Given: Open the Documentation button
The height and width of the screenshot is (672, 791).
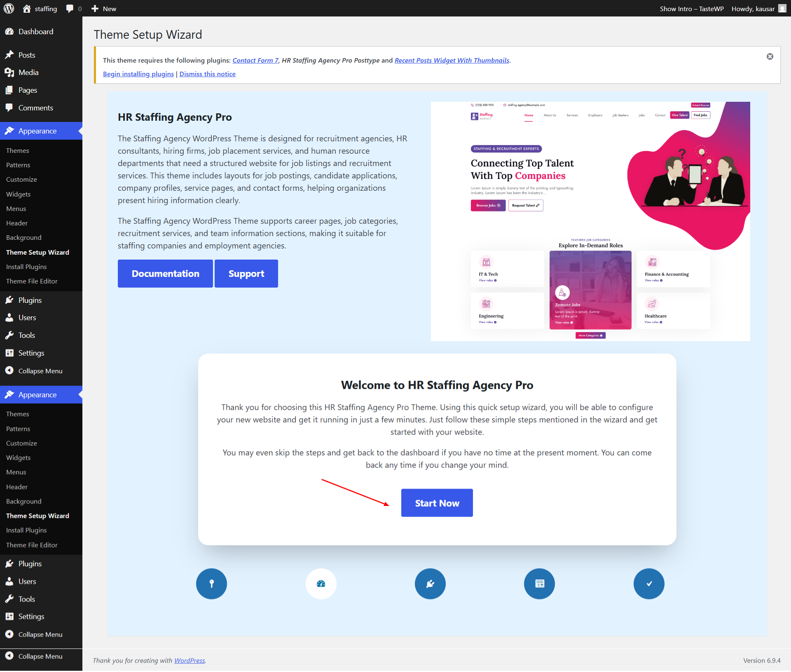Looking at the screenshot, I should [165, 274].
